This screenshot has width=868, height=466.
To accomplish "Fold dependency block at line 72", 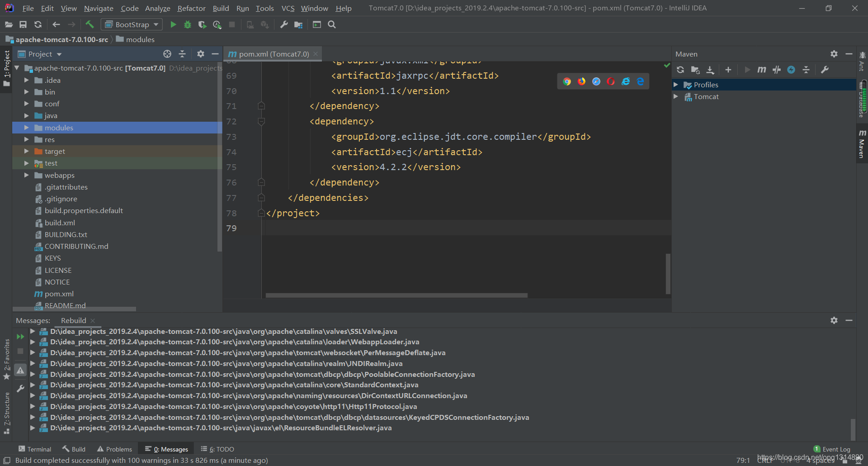I will (261, 121).
